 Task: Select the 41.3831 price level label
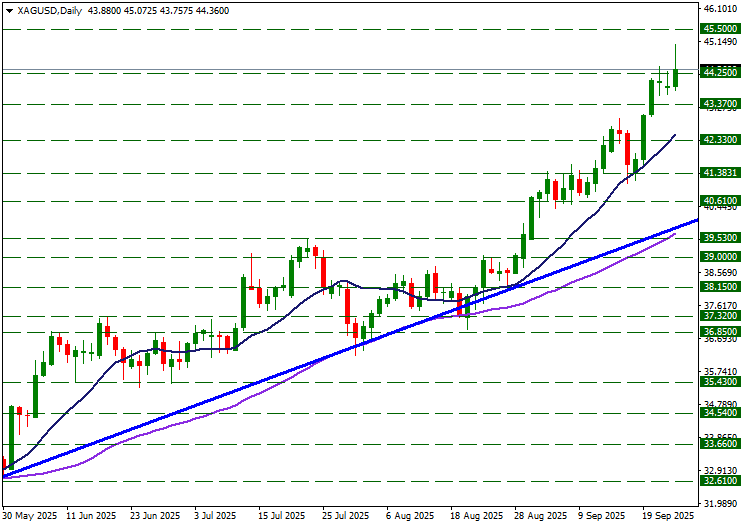[x=721, y=173]
